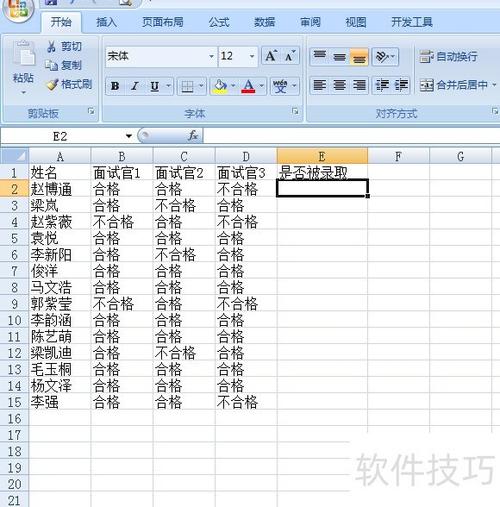Select the active cell E2

coord(322,188)
